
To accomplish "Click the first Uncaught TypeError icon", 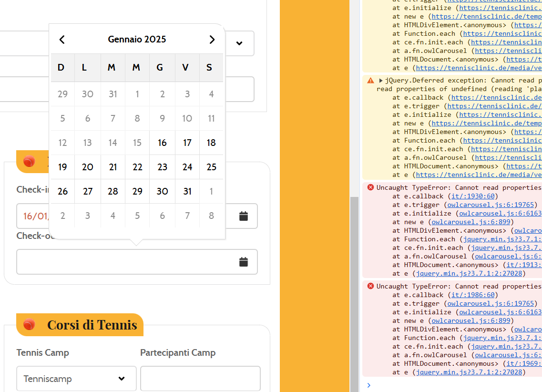I will (x=370, y=187).
